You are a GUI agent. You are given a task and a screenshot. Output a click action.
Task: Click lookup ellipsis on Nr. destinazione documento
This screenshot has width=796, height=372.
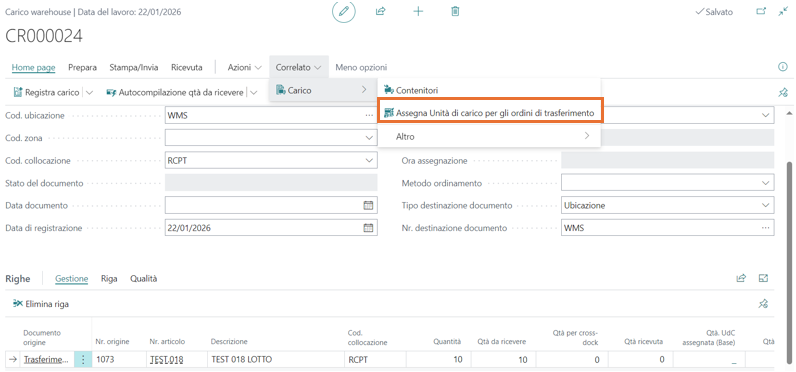click(766, 228)
